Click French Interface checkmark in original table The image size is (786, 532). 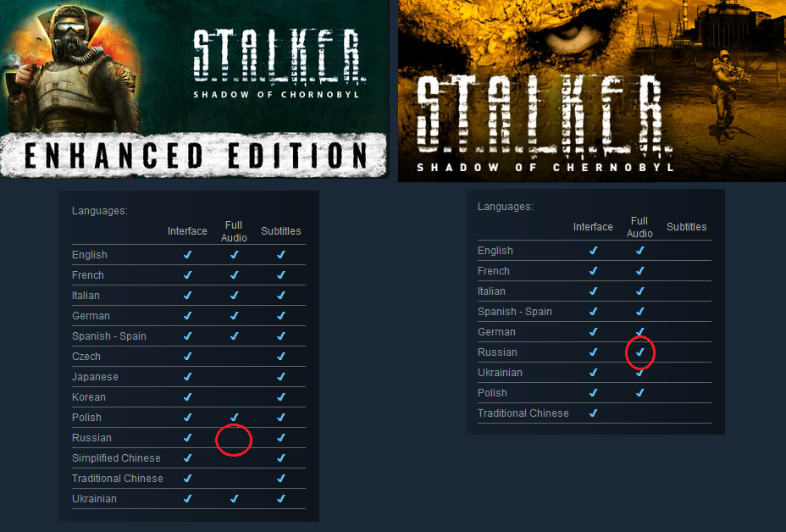[x=594, y=271]
